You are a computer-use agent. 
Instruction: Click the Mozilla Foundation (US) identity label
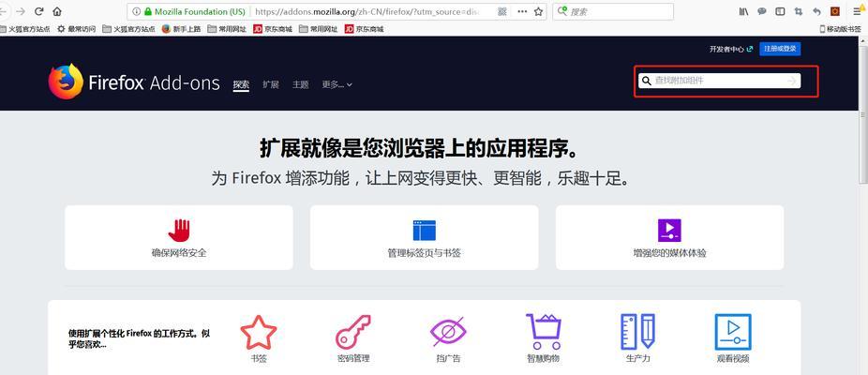(200, 11)
